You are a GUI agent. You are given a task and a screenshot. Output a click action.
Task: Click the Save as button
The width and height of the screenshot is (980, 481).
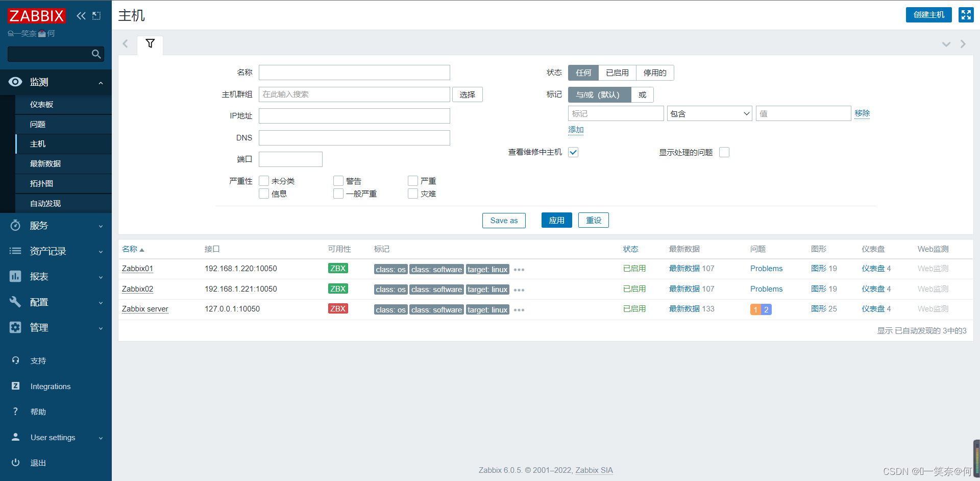(504, 221)
